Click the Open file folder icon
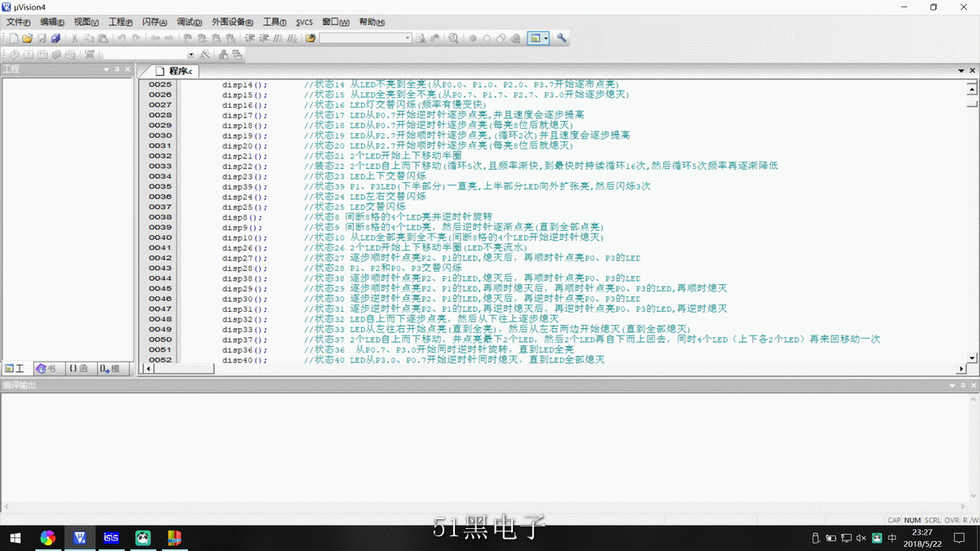 click(27, 38)
